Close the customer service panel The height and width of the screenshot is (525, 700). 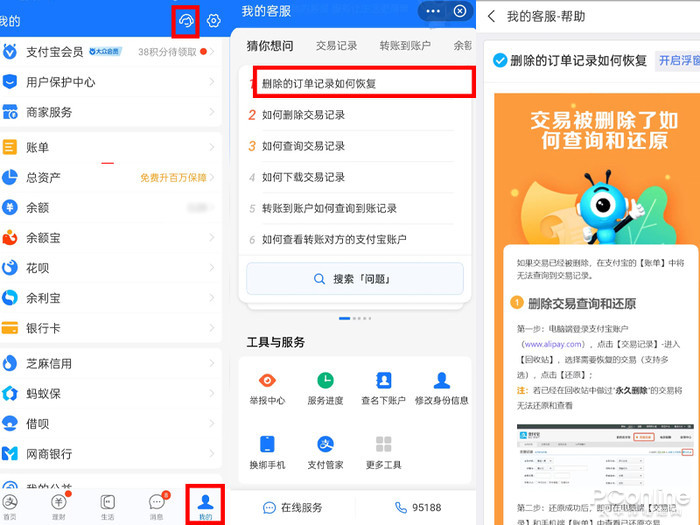click(460, 11)
